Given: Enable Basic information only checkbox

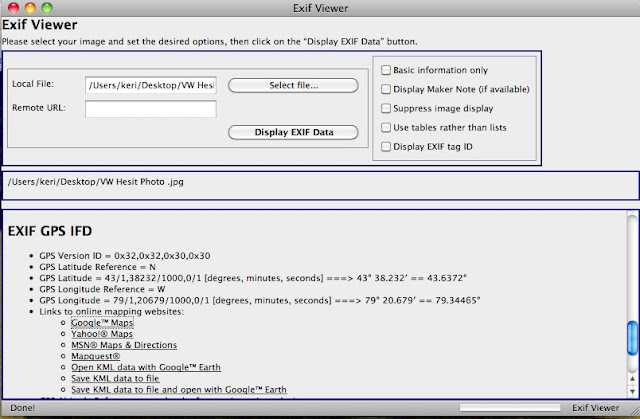Looking at the screenshot, I should tap(386, 70).
